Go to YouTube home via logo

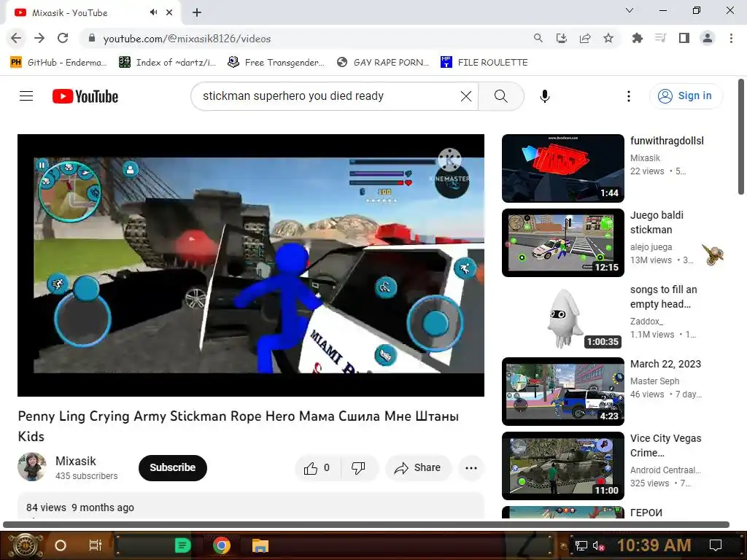click(85, 96)
